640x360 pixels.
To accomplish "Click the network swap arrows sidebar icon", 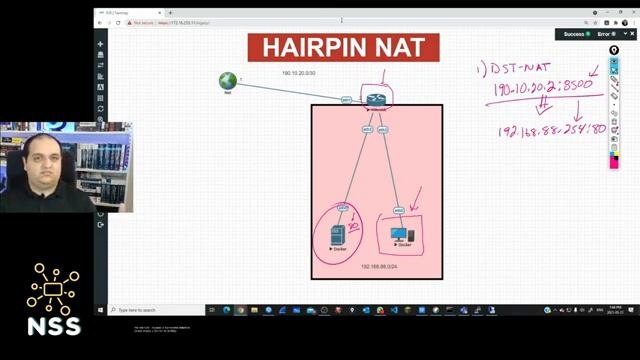I will [x=100, y=65].
